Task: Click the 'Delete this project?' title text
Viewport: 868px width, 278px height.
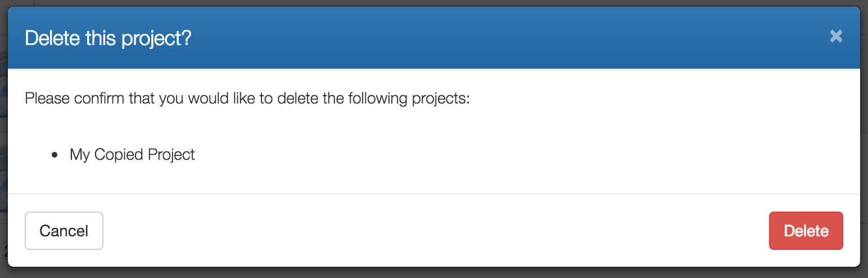Action: [108, 39]
